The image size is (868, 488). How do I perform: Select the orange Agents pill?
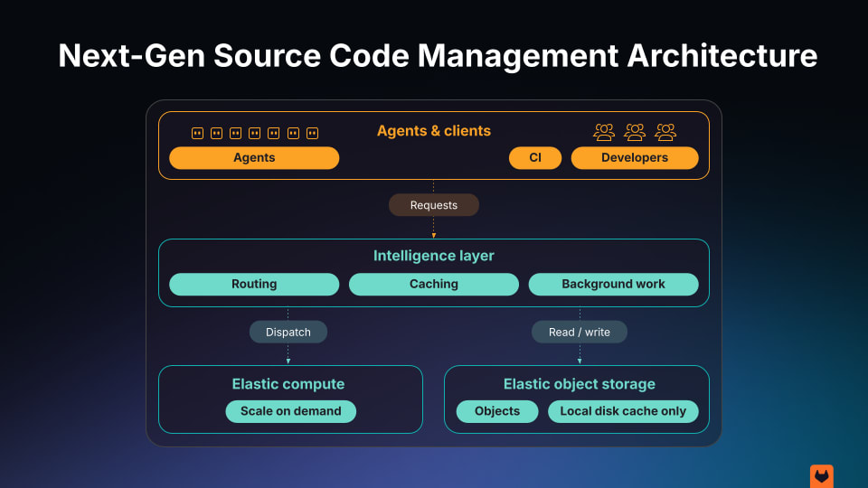click(254, 157)
